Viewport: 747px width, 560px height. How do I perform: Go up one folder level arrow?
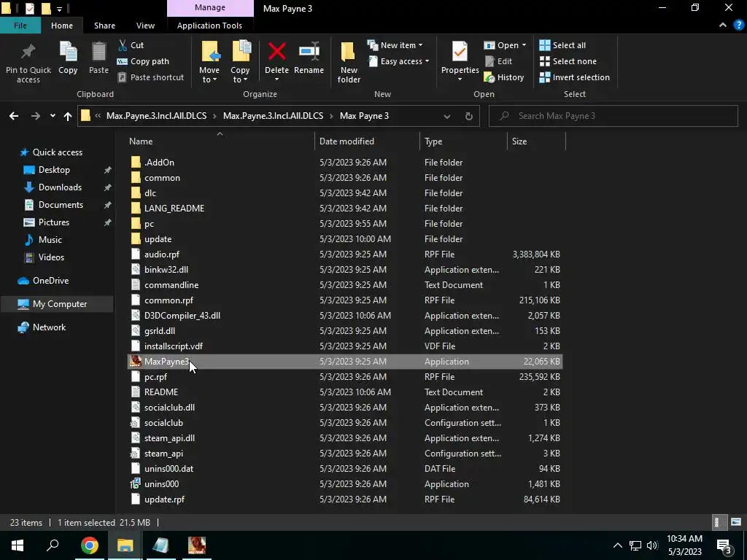click(68, 116)
